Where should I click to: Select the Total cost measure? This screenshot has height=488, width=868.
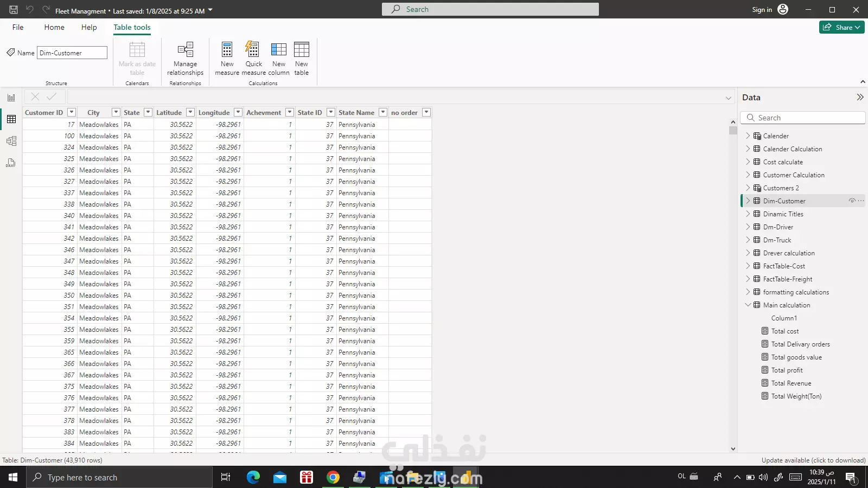pyautogui.click(x=785, y=331)
